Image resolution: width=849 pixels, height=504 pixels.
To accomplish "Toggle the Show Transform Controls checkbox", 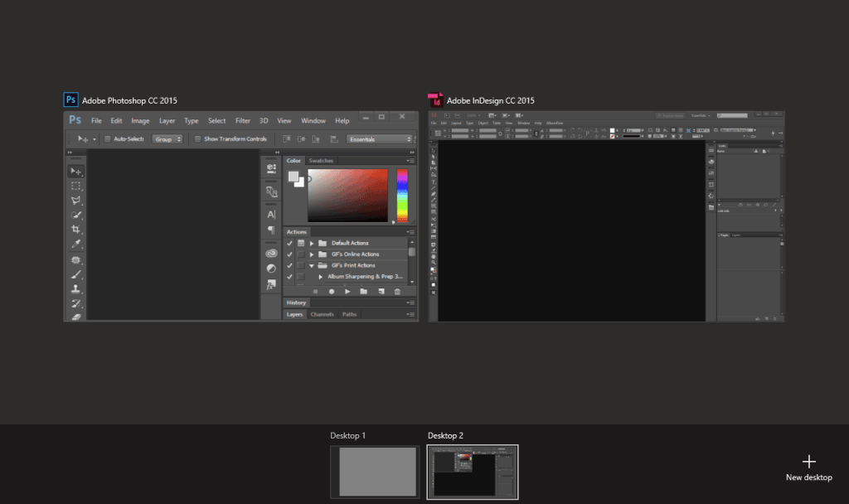I will click(x=197, y=139).
